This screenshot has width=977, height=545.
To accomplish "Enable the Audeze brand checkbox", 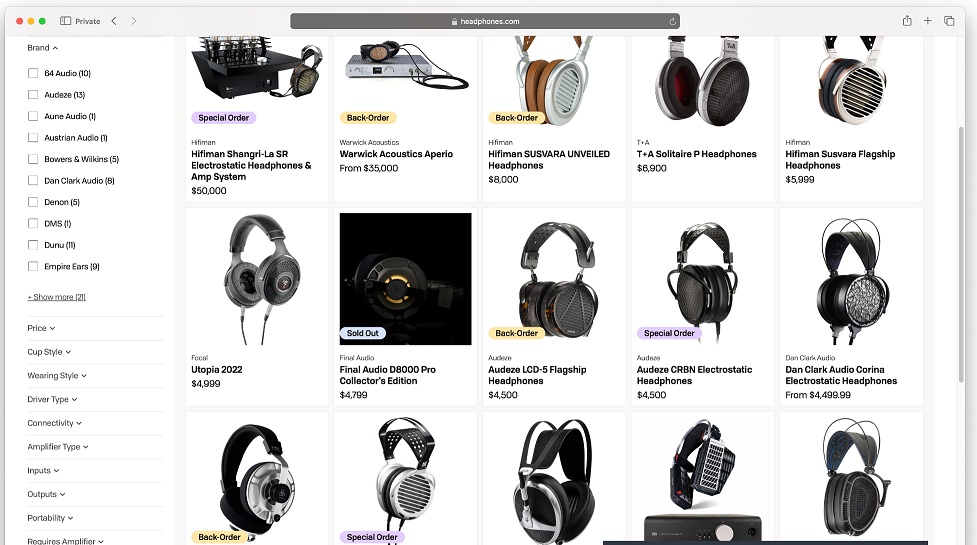I will pos(33,95).
